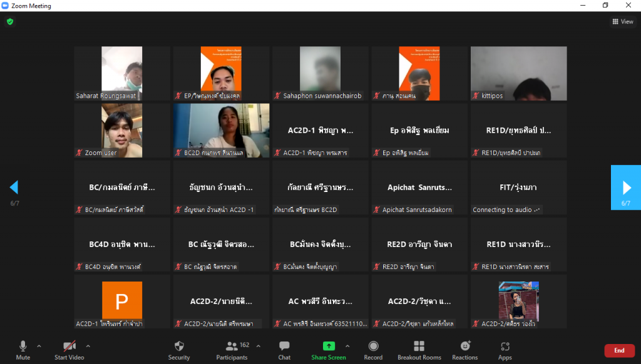This screenshot has width=641, height=364.
Task: Turn on camera with Start Video
Action: coord(69,350)
